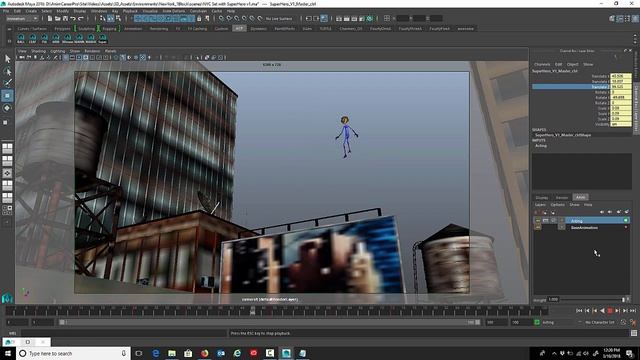This screenshot has width=640, height=360.
Task: Toggle BaseAnimation layer red indicator
Action: click(626, 227)
